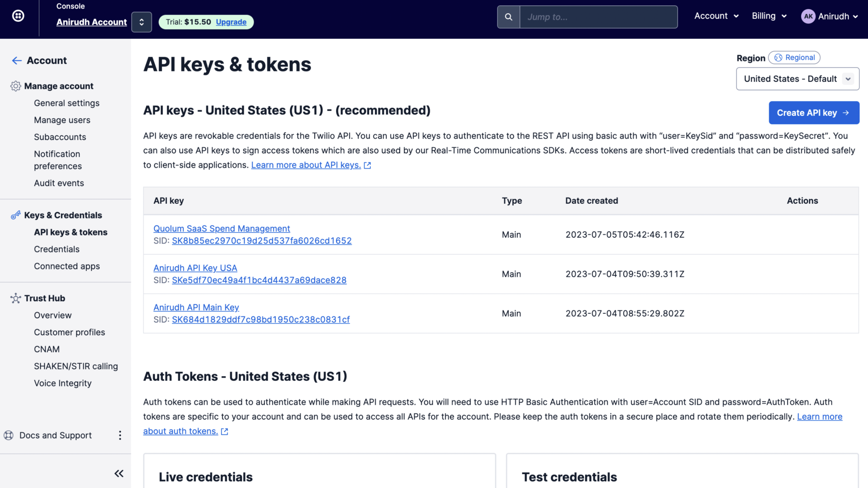Click the Upgrade link in the trial badge
The width and height of the screenshot is (868, 488).
231,22
